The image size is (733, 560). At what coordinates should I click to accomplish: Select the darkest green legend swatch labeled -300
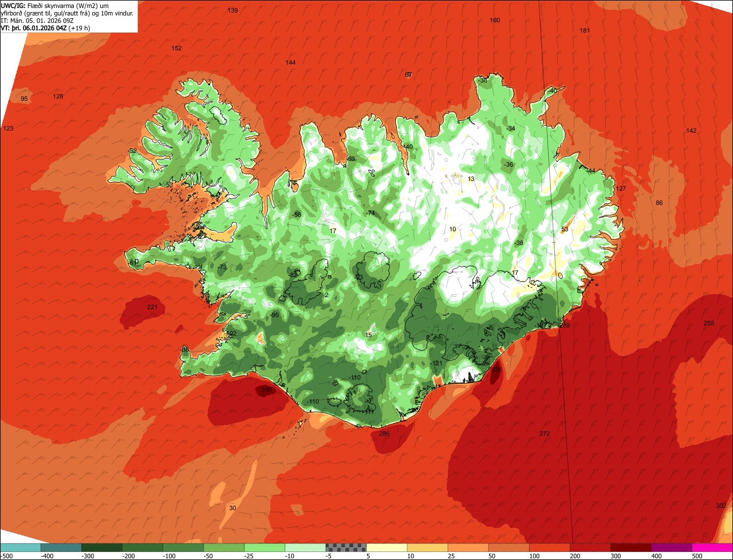click(101, 547)
